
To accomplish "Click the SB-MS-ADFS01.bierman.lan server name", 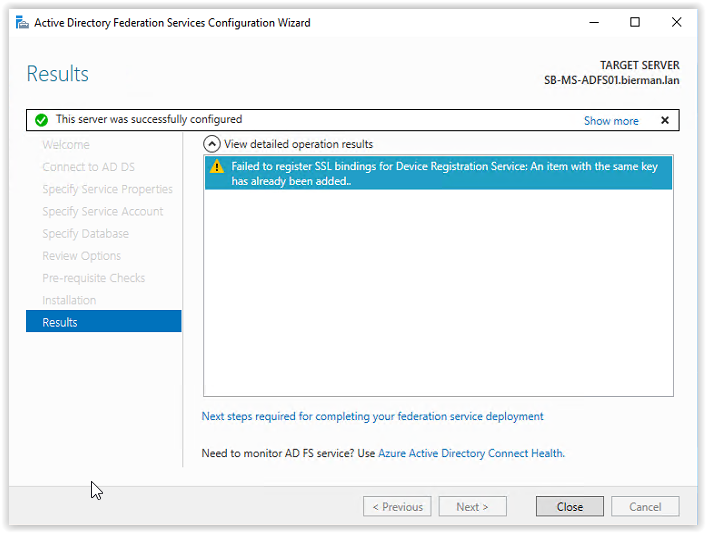I will tap(611, 80).
